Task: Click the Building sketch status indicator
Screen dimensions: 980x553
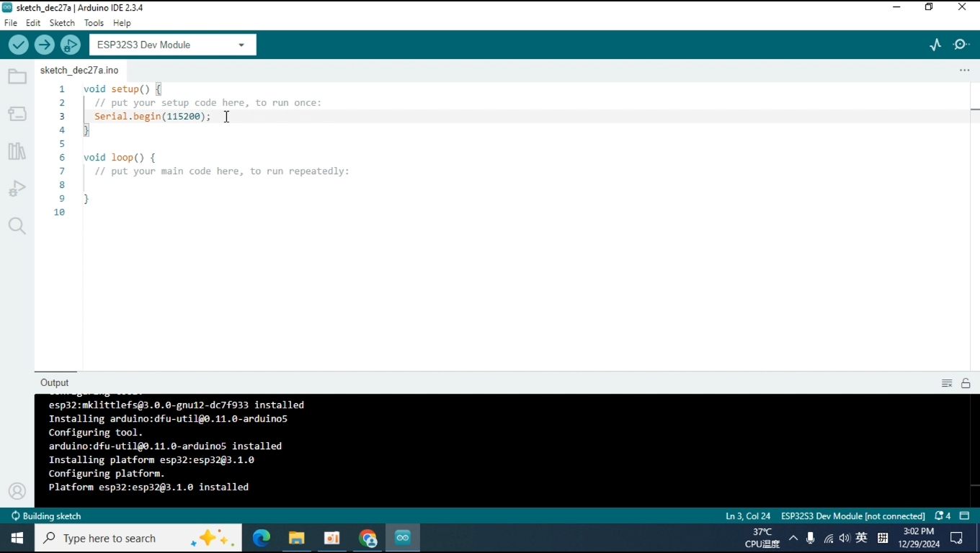Action: [x=45, y=516]
